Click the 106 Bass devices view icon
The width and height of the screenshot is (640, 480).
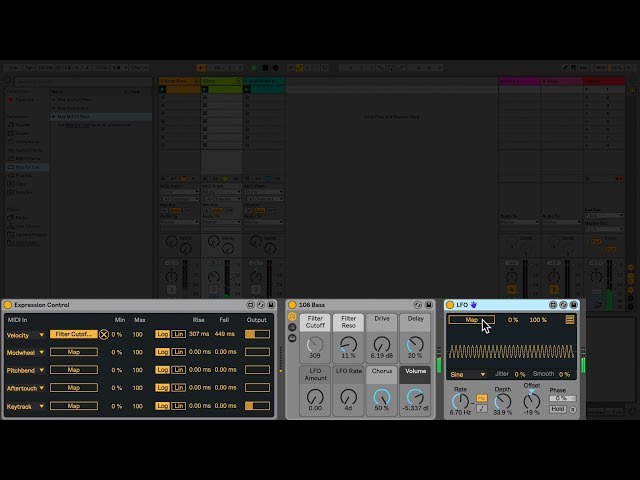pos(292,338)
